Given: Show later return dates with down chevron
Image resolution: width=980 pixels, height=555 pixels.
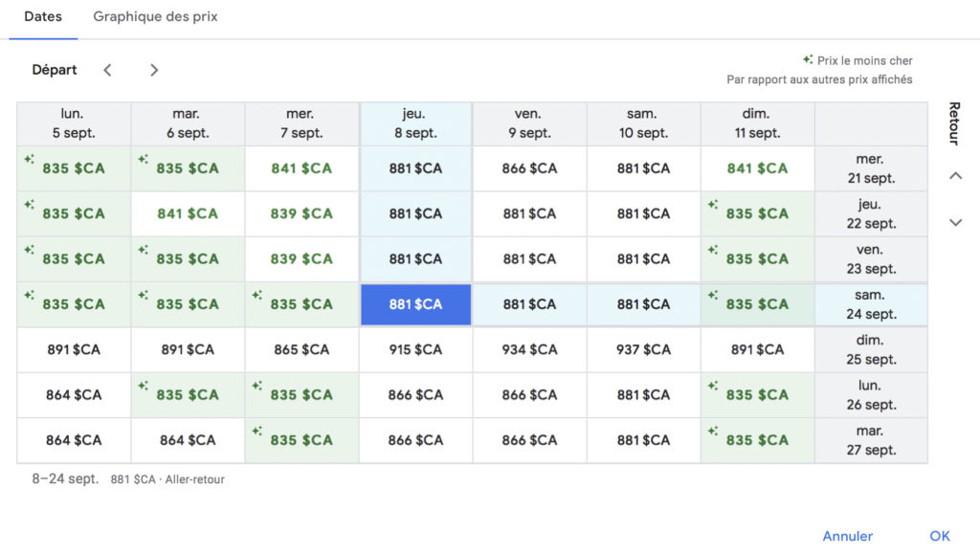Looking at the screenshot, I should click(x=954, y=222).
